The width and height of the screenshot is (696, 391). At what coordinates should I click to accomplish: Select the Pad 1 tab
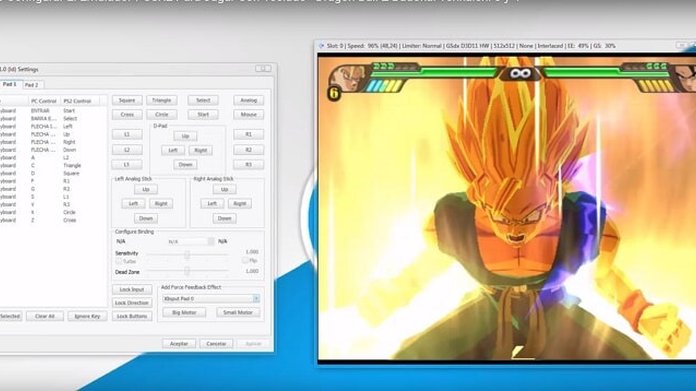point(10,84)
